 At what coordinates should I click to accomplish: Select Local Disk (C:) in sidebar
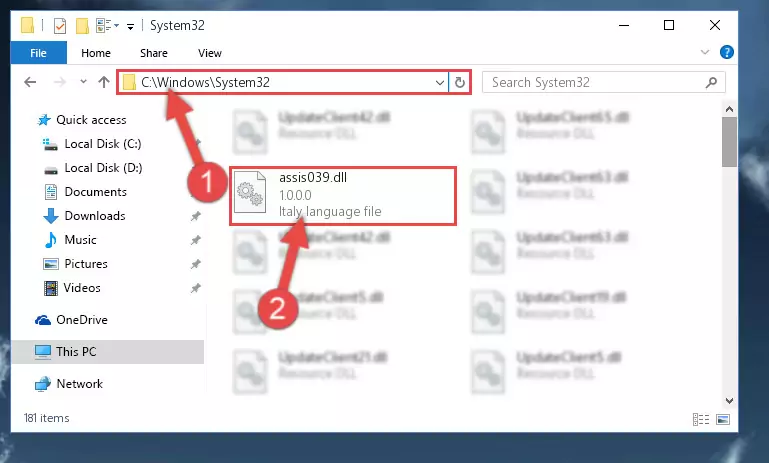[92, 144]
